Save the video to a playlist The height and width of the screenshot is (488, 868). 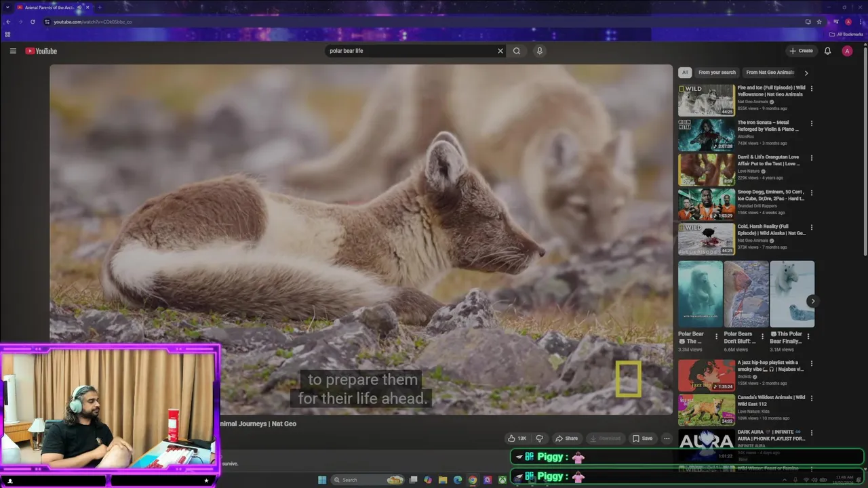642,439
